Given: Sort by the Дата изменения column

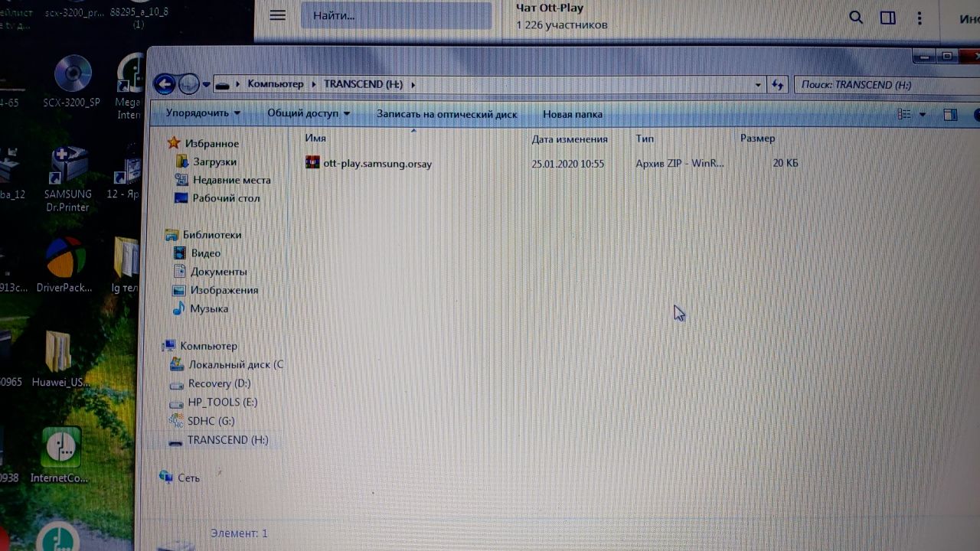Looking at the screenshot, I should click(x=570, y=139).
